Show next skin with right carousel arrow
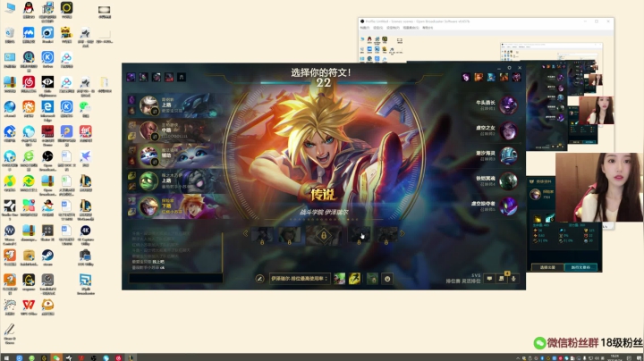The height and width of the screenshot is (361, 644). 402,233
